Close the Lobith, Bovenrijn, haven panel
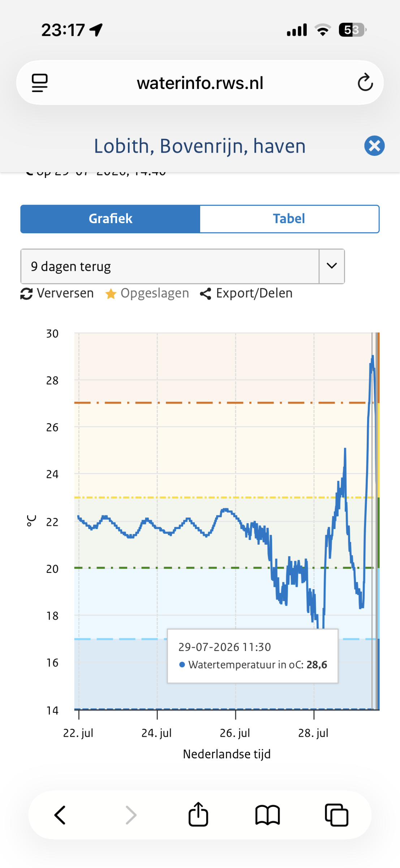Viewport: 400px width, 868px height. point(374,146)
